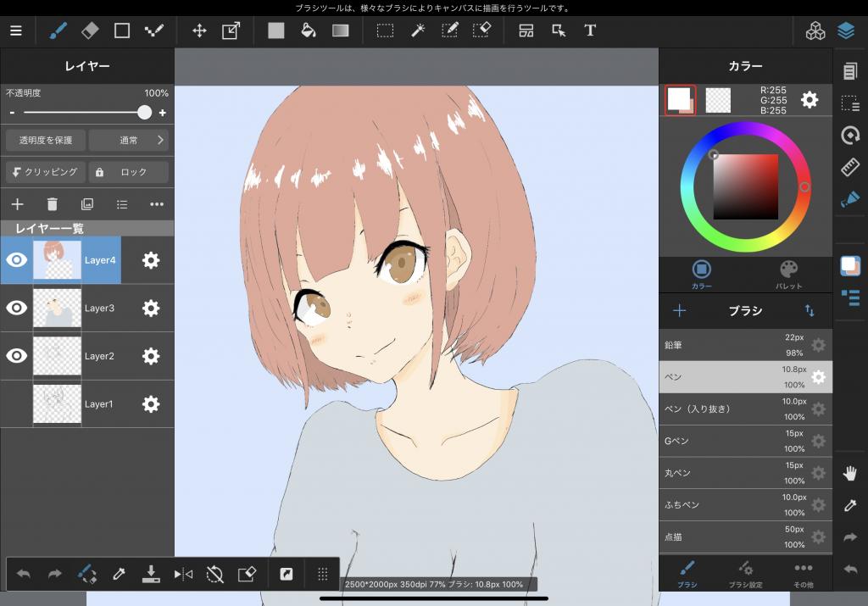Select the Eraser tool in top toolbar
The width and height of the screenshot is (868, 606).
click(x=90, y=31)
